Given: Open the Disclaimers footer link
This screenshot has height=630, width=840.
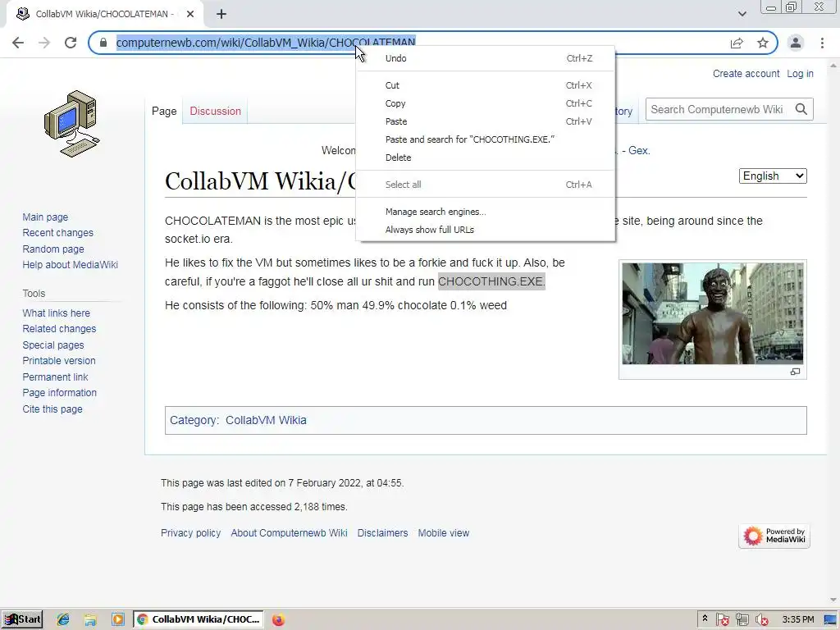Looking at the screenshot, I should coord(382,533).
